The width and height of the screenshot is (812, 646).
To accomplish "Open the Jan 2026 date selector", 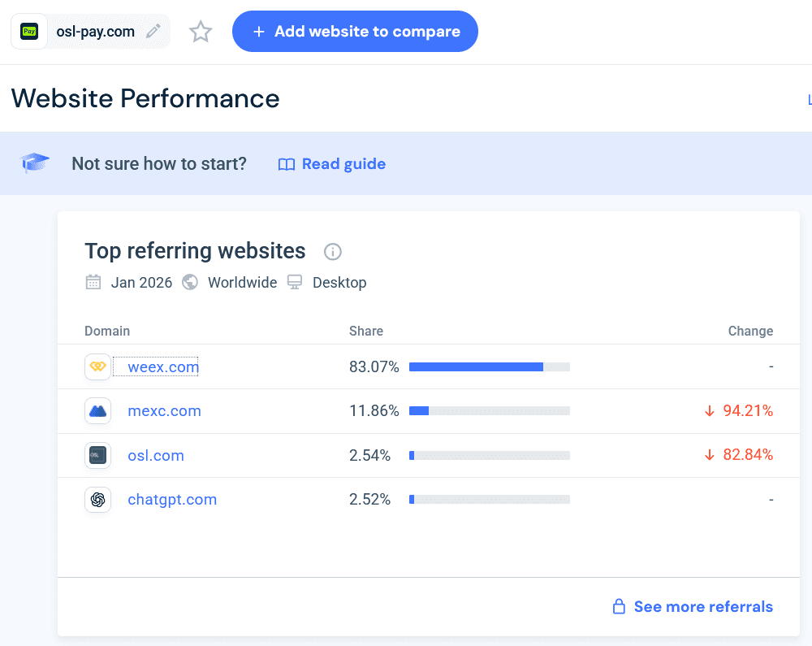I will tap(141, 282).
